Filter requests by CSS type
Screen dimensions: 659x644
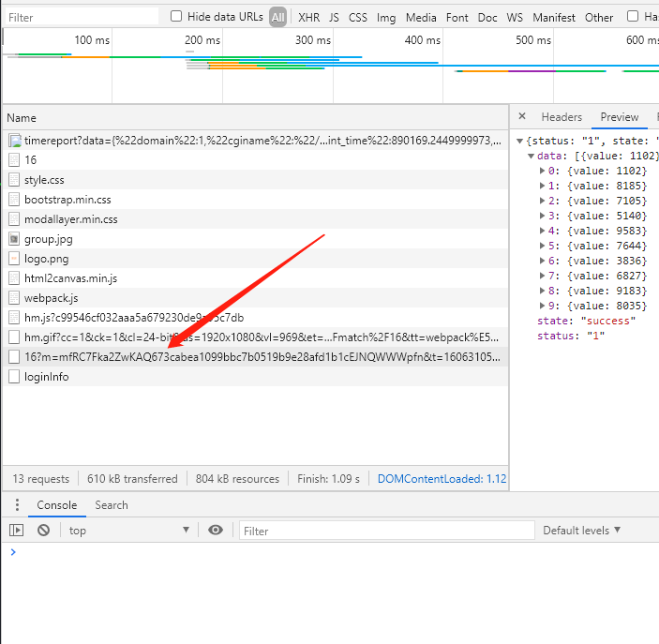358,17
